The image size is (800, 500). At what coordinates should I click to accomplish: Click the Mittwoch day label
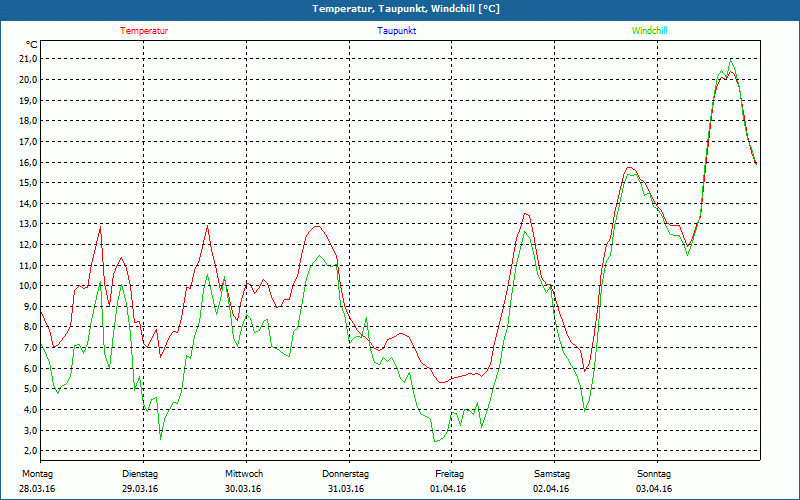tap(244, 474)
